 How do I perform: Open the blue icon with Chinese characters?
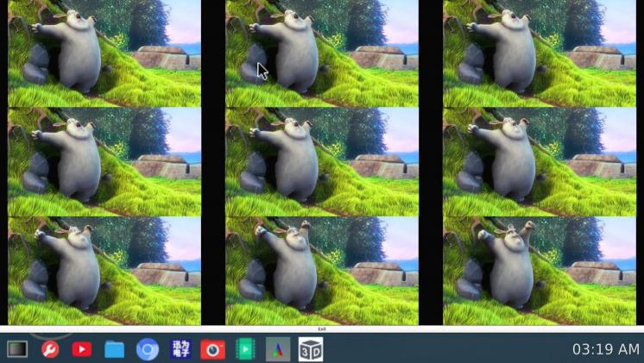tap(180, 349)
